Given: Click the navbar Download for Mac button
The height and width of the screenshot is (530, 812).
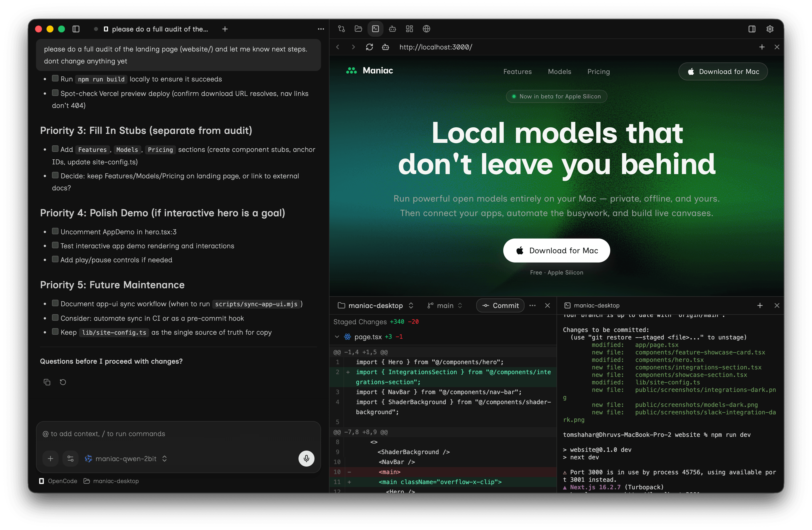Looking at the screenshot, I should pyautogui.click(x=723, y=72).
